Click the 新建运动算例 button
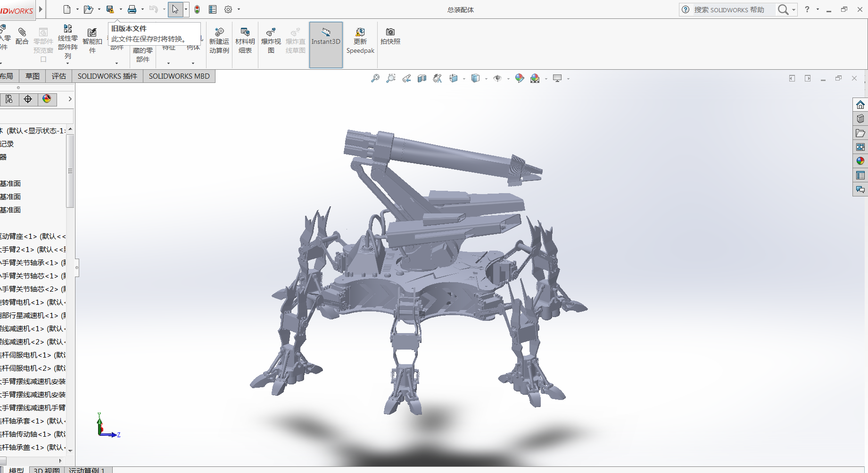The width and height of the screenshot is (868, 473). [219, 41]
